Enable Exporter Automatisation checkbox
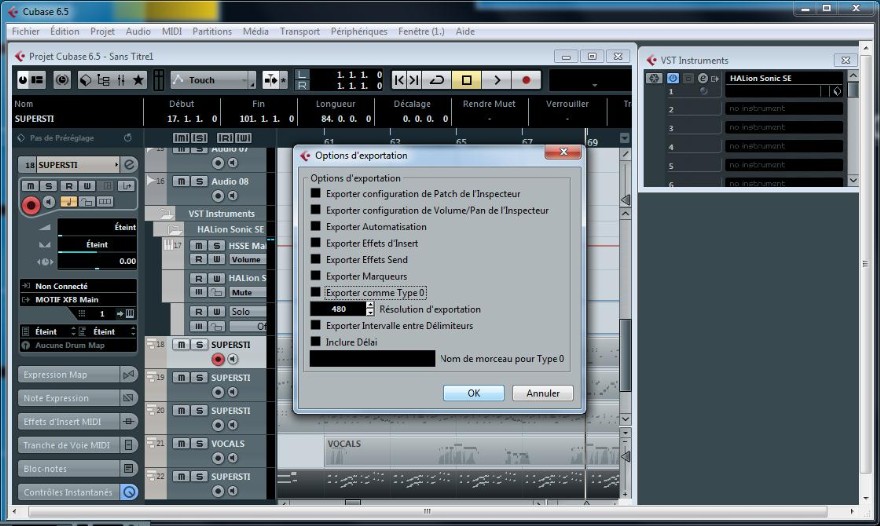The height and width of the screenshot is (526, 880). coord(315,226)
